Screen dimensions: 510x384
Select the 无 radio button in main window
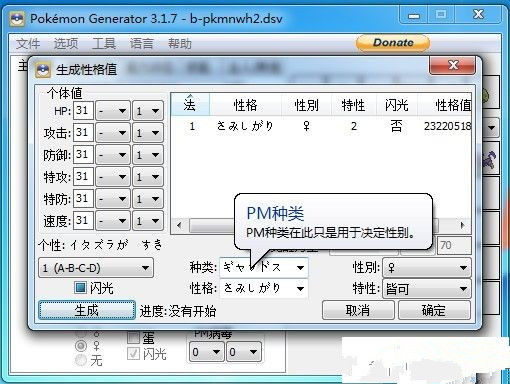81,360
